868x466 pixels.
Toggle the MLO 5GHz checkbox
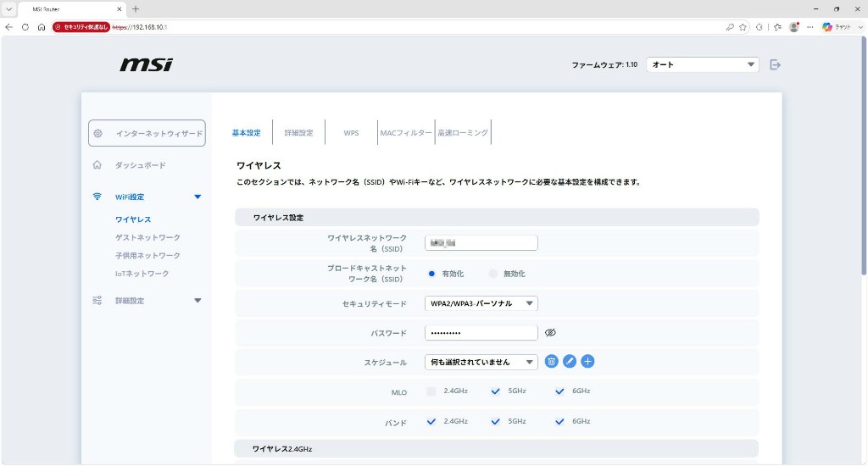pos(495,391)
